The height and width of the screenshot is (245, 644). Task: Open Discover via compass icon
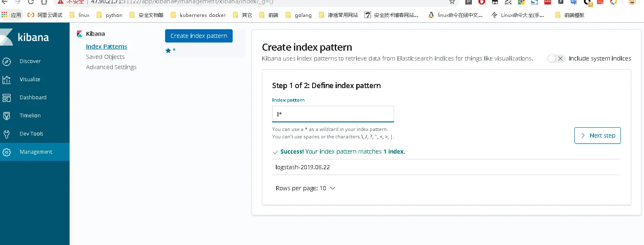(x=7, y=61)
